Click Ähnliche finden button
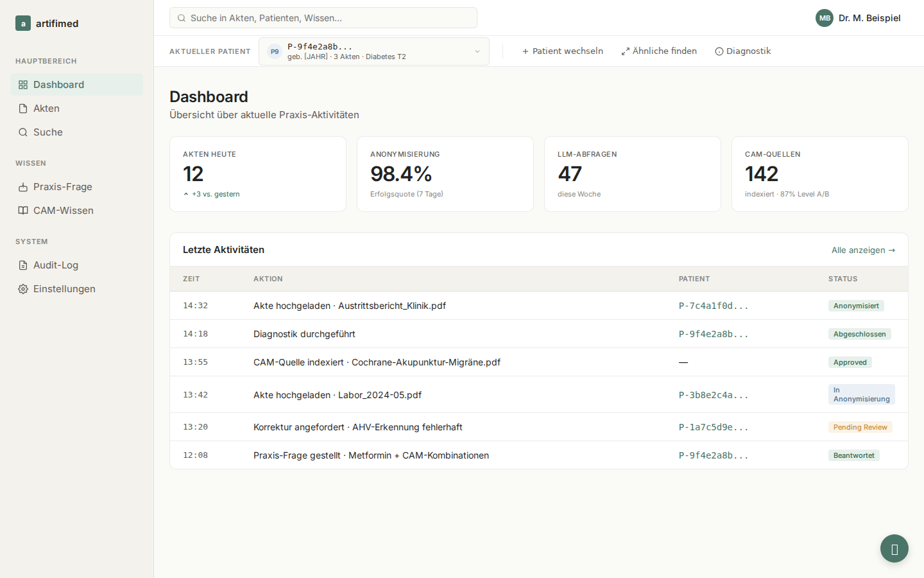Screen dimensions: 924x578 tap(659, 51)
